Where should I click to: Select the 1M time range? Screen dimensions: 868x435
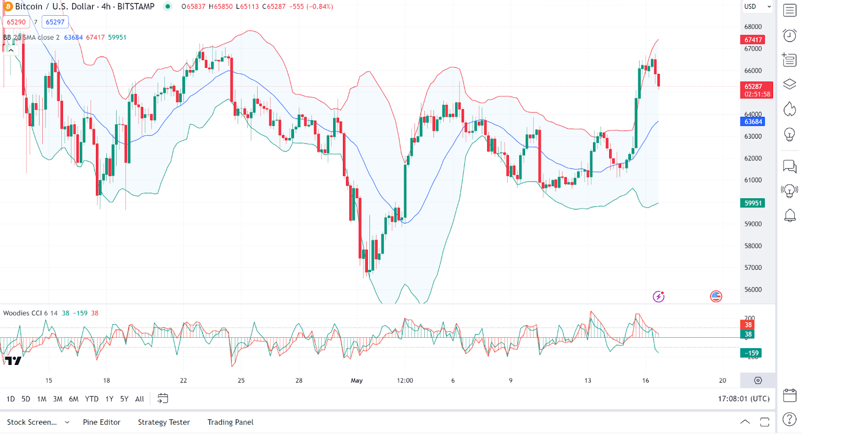point(42,399)
